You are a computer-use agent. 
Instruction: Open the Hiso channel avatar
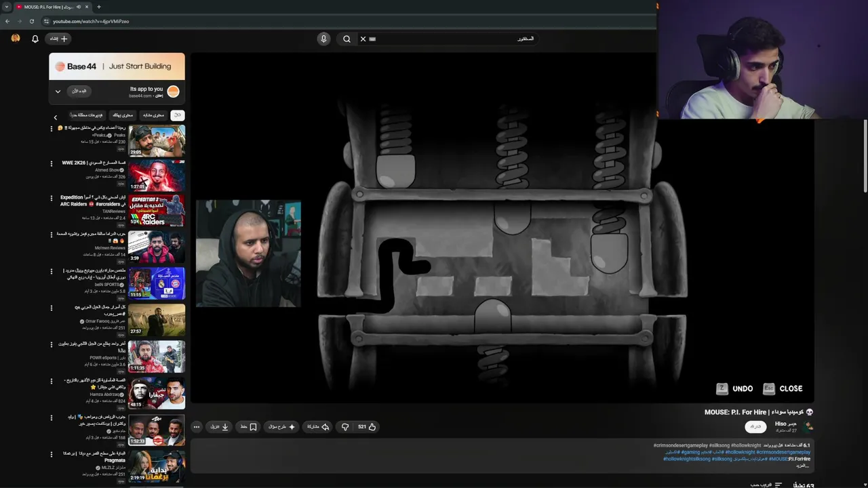(x=808, y=427)
